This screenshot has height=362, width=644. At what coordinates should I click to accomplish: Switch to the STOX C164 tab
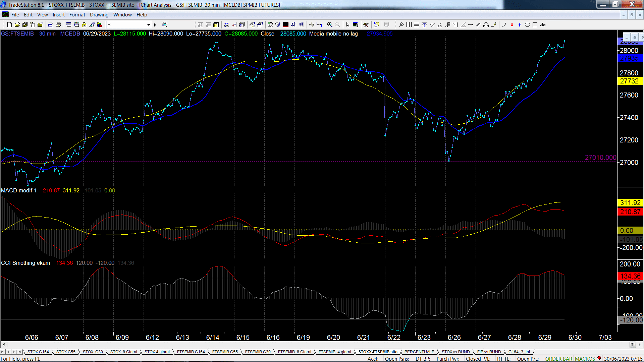coord(38,352)
